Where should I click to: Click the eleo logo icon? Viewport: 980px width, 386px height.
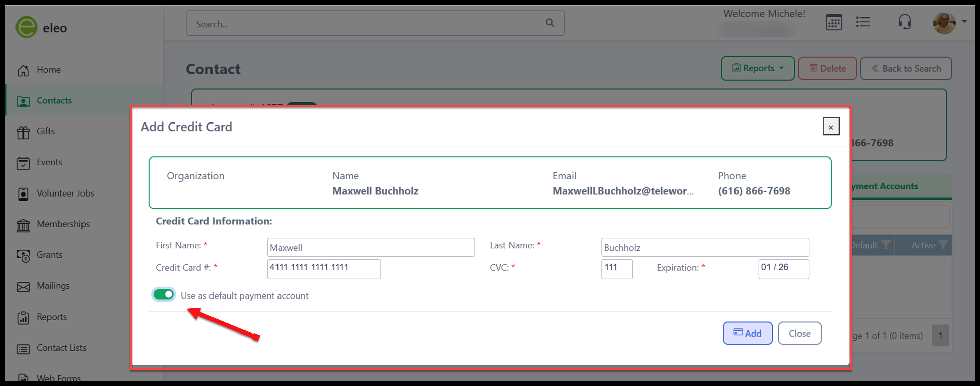pyautogui.click(x=26, y=27)
